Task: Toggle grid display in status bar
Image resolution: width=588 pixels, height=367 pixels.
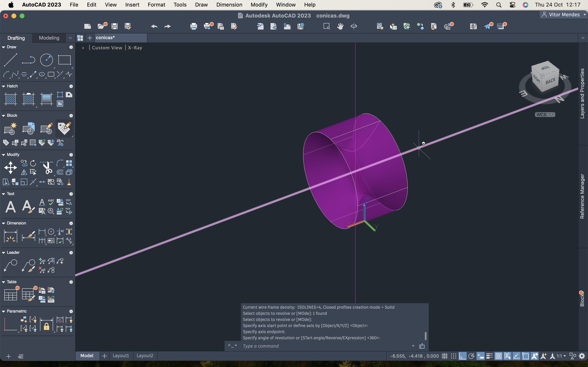Action: click(x=445, y=356)
